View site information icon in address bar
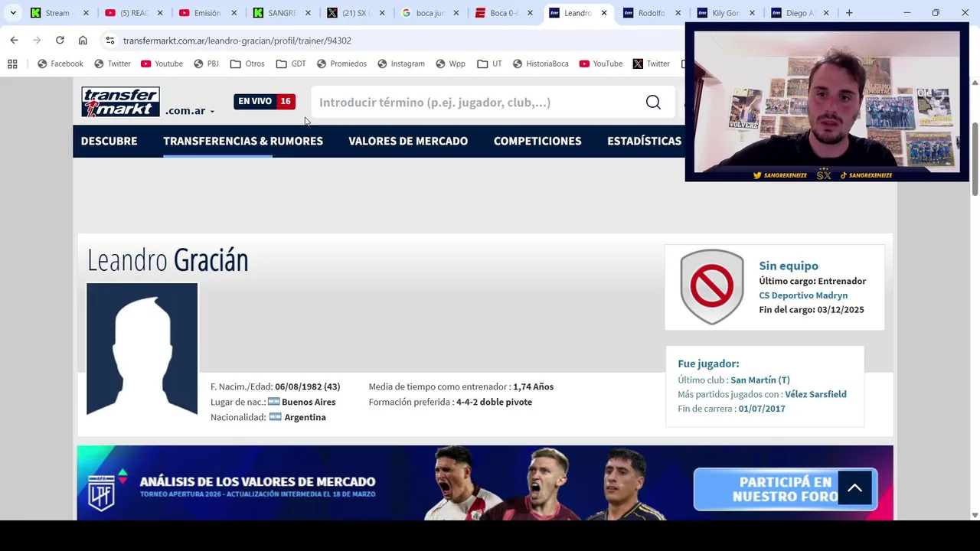 tap(110, 41)
